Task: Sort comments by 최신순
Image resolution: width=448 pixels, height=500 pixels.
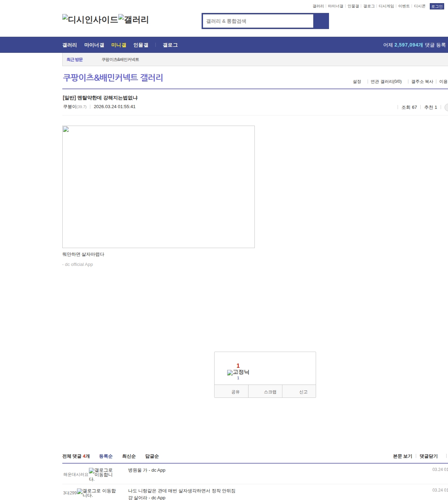Action: tap(129, 456)
